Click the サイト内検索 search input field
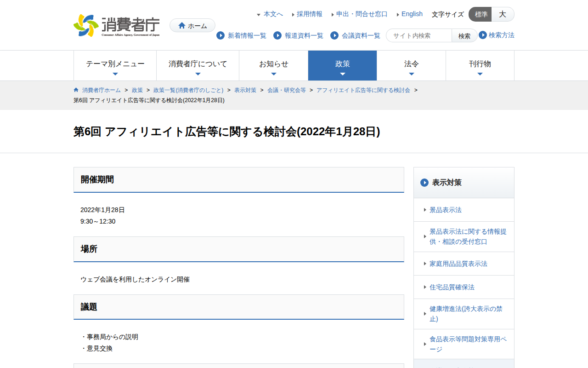This screenshot has width=588, height=368. click(x=419, y=35)
